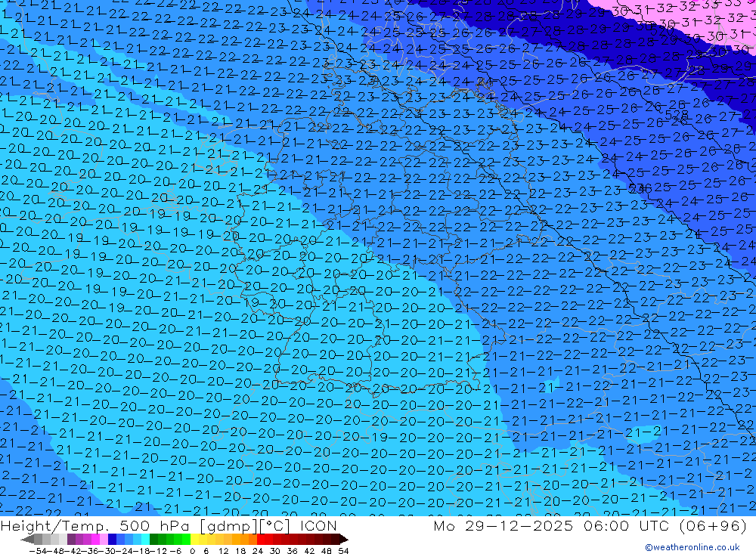Select the bright yellow legend swatch at 0

(x=195, y=539)
